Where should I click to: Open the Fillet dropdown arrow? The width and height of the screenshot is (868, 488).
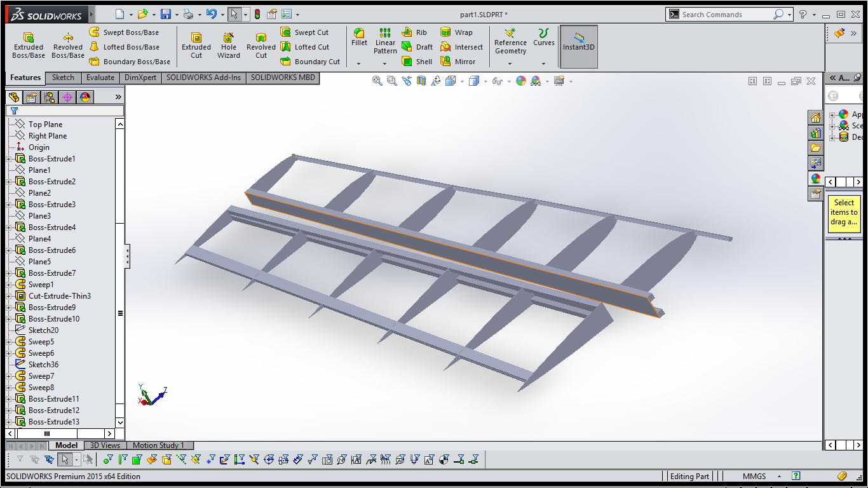point(359,64)
